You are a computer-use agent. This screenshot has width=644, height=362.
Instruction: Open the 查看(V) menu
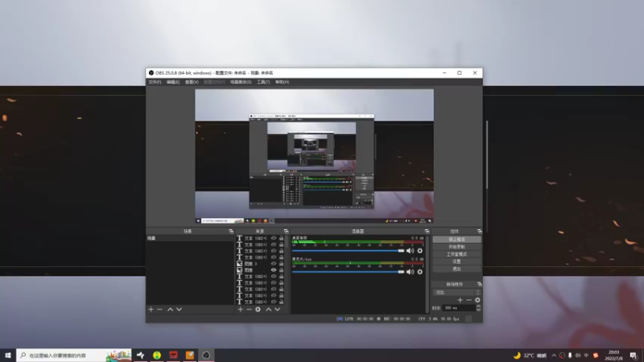point(192,82)
